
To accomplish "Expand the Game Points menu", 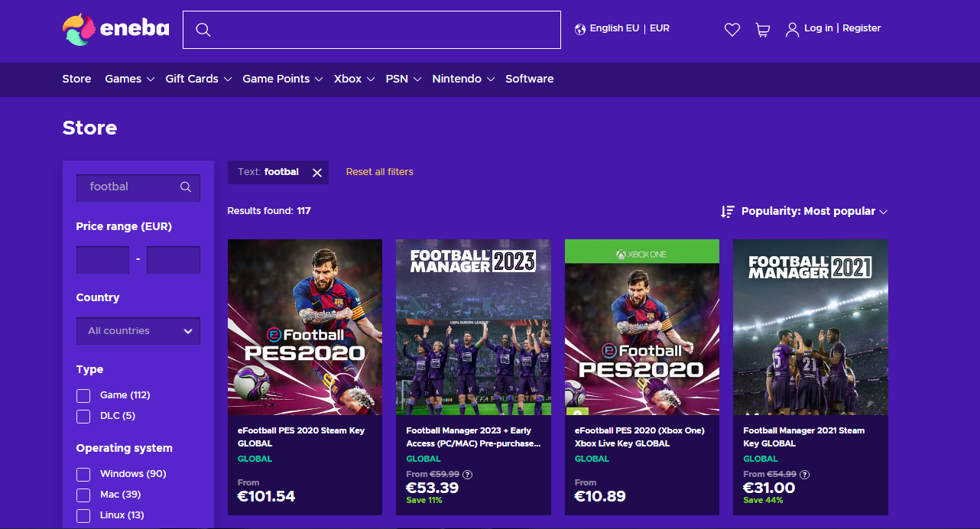I will tap(282, 79).
